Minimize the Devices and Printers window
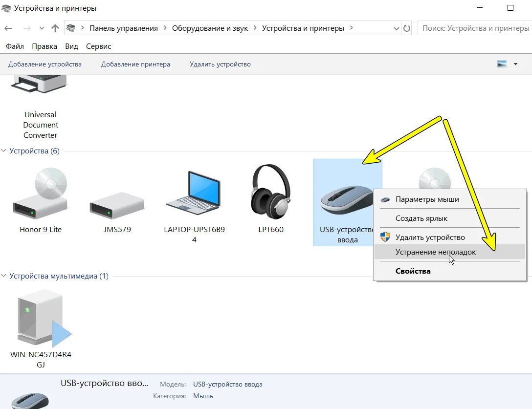This screenshot has width=532, height=409. 480,8
